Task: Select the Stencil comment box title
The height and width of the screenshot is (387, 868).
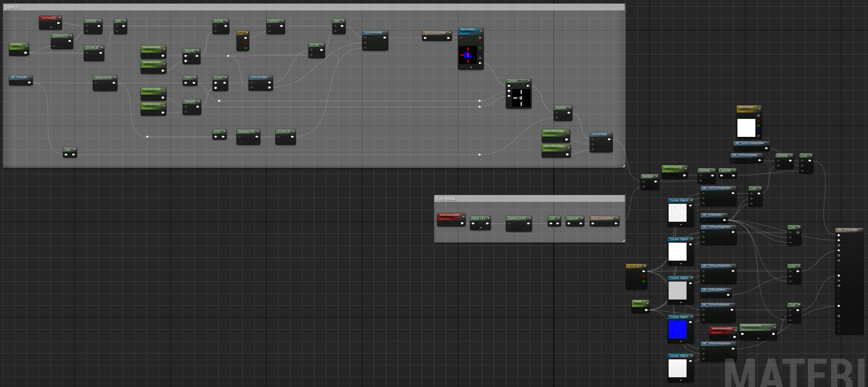Action: coord(12,7)
